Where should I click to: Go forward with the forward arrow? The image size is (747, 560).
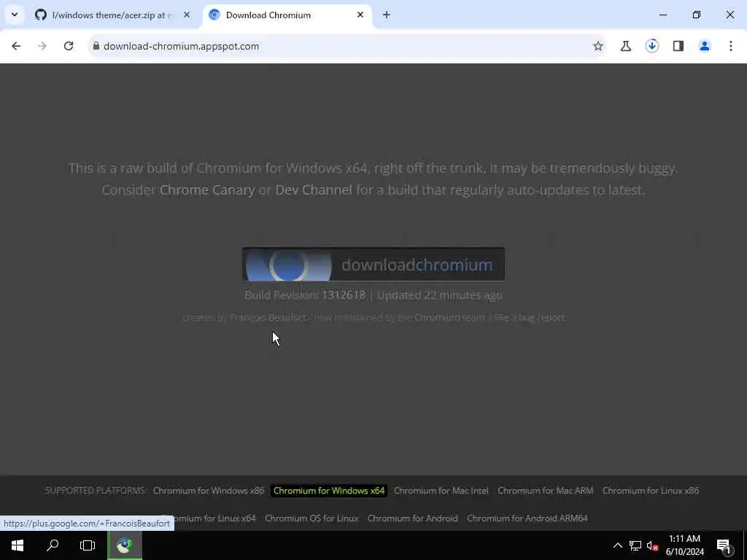point(42,46)
